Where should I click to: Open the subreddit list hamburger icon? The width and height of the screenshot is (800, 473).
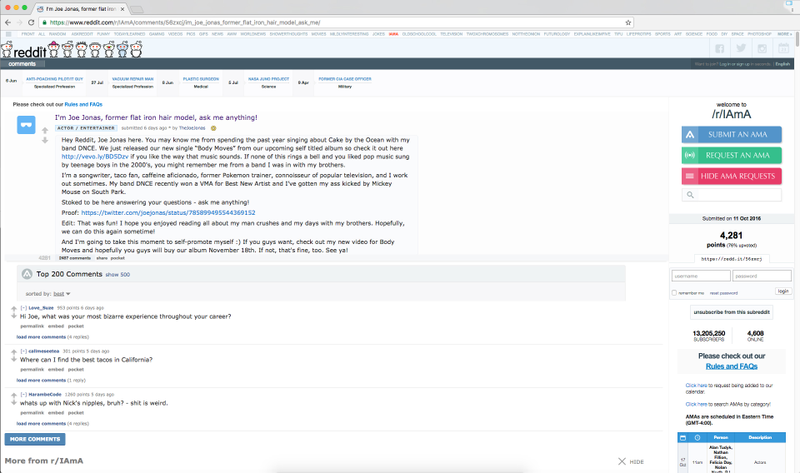[x=8, y=34]
